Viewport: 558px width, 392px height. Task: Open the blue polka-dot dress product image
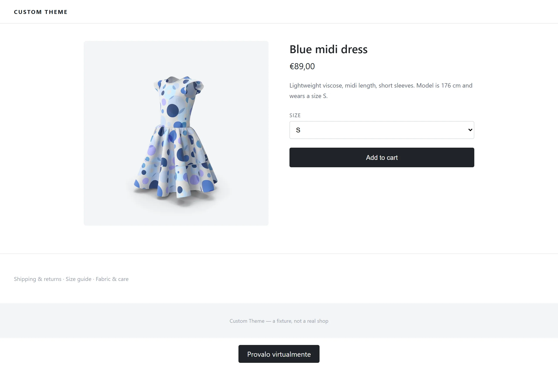click(x=176, y=133)
